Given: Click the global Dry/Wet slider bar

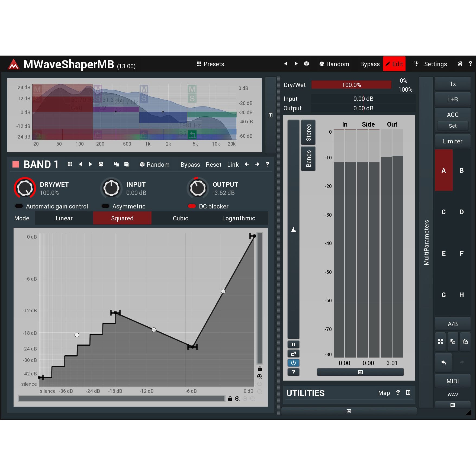Looking at the screenshot, I should pos(351,85).
